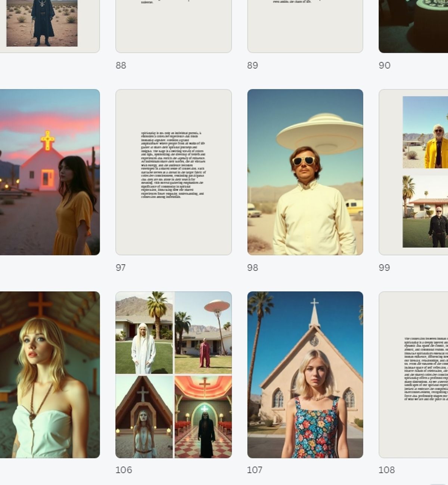Open page 97 text-only thumbnail
This screenshot has height=485, width=448.
(174, 172)
